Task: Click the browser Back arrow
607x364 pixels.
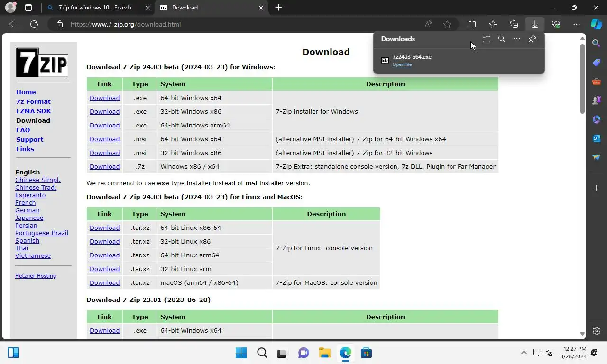Action: 13,24
